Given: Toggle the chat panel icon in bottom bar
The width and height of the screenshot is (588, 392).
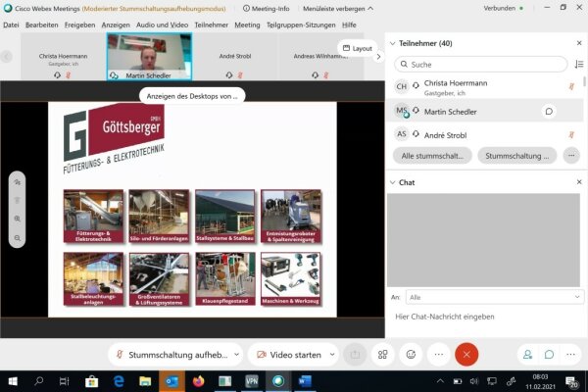Looking at the screenshot, I should point(549,355).
